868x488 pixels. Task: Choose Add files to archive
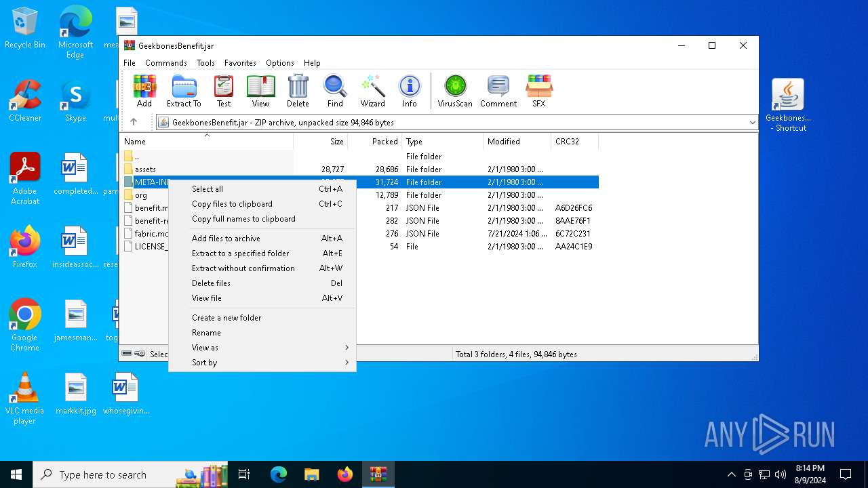[262, 239]
